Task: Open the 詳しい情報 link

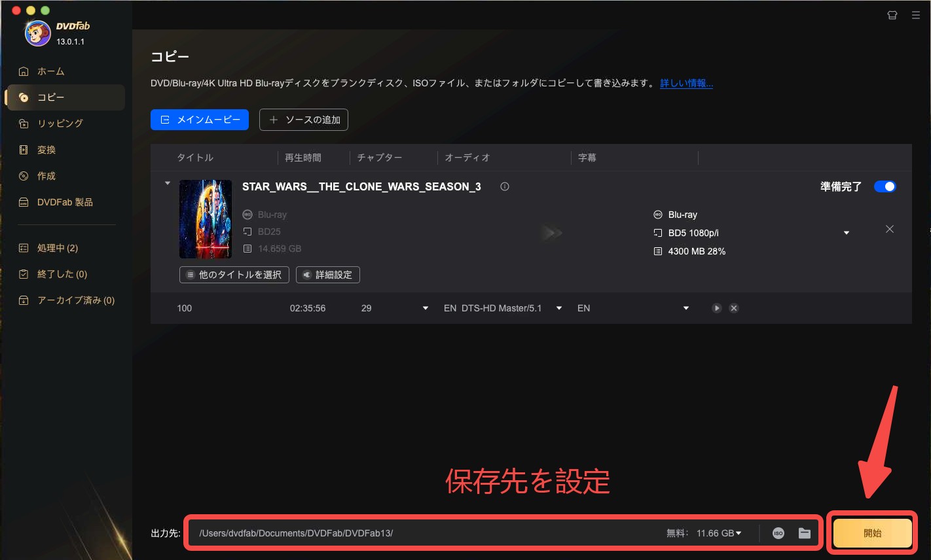Action: [686, 83]
